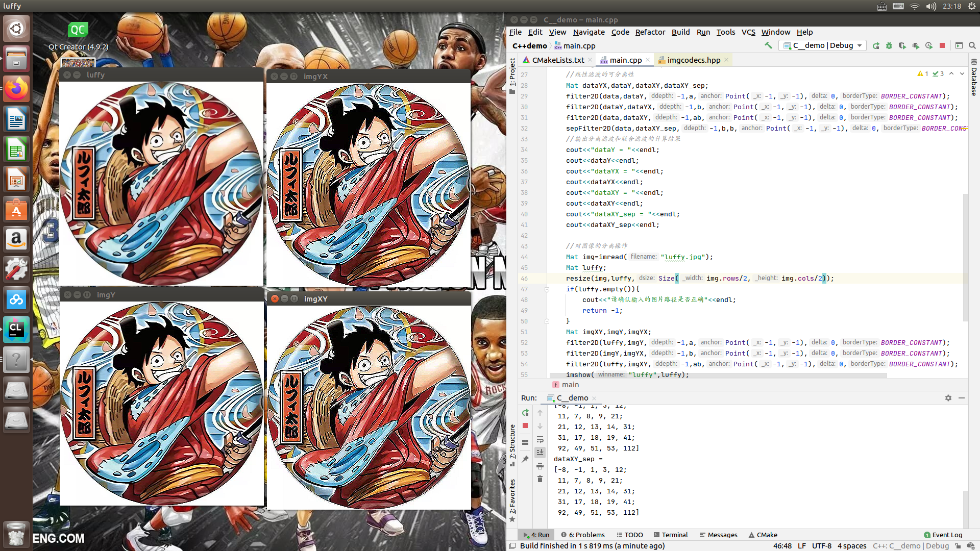This screenshot has width=980, height=551.
Task: Toggle the Favorites tool window
Action: pyautogui.click(x=512, y=500)
